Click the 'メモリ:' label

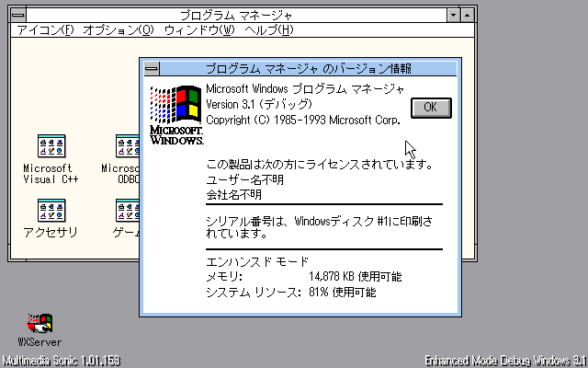tap(224, 277)
